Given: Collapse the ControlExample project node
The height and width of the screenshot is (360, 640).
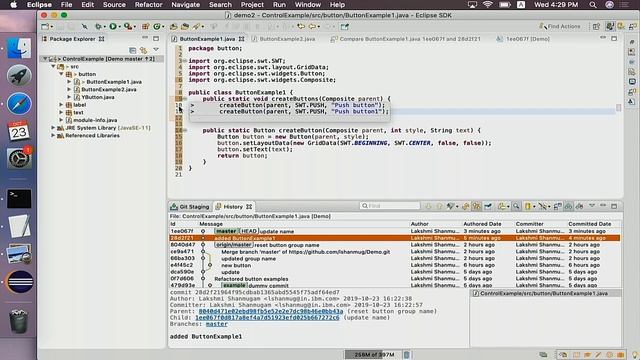Looking at the screenshot, I should pos(45,59).
